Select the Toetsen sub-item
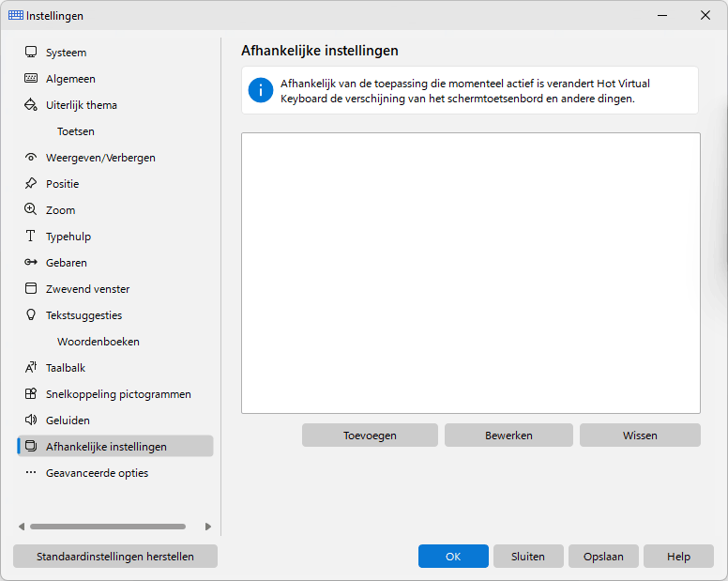This screenshot has width=728, height=581. click(115, 131)
